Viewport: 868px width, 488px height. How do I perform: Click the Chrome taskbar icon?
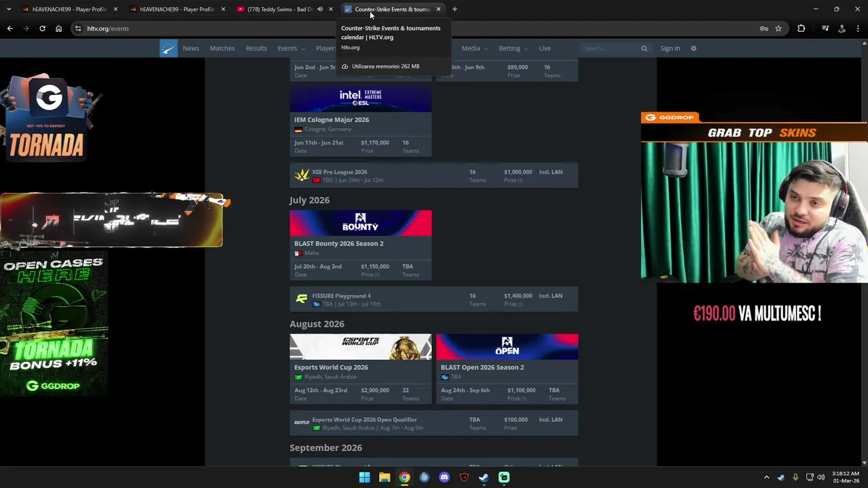(404, 477)
